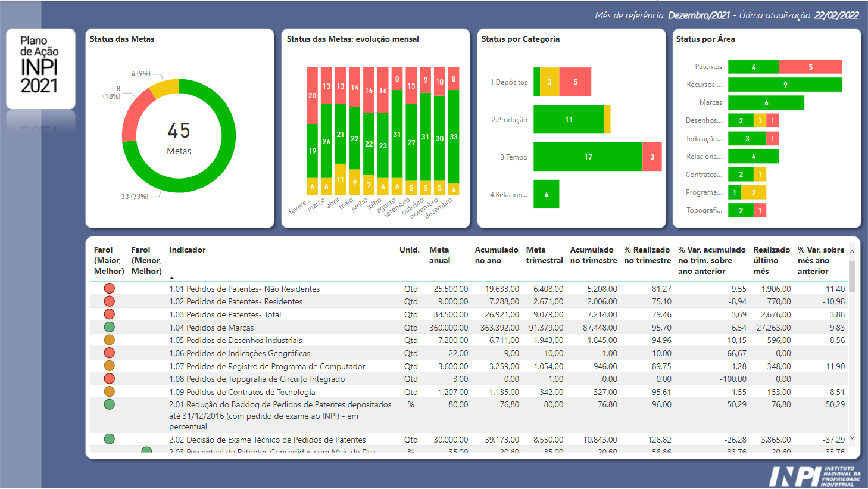
Task: Sort by the Meta anual column header
Action: click(439, 255)
